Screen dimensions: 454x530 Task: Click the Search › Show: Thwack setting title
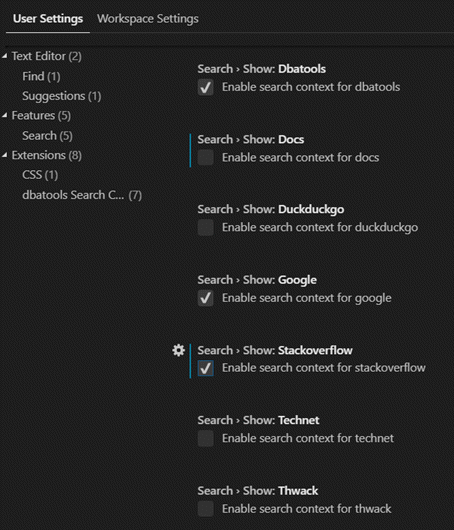(x=258, y=490)
